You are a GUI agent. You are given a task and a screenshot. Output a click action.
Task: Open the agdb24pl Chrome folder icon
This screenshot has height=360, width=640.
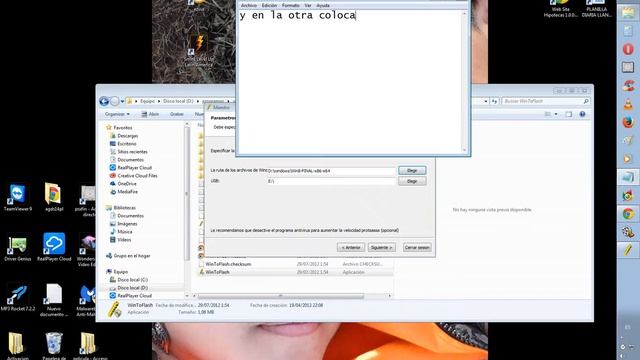tap(54, 198)
